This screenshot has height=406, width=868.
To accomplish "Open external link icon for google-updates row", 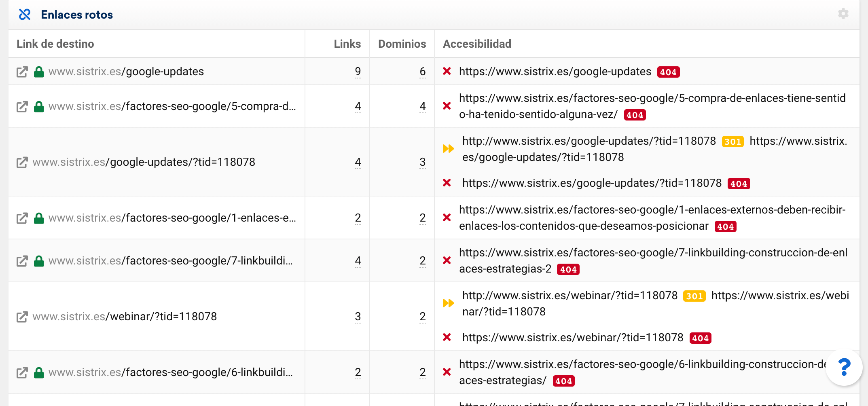I will click(x=22, y=72).
